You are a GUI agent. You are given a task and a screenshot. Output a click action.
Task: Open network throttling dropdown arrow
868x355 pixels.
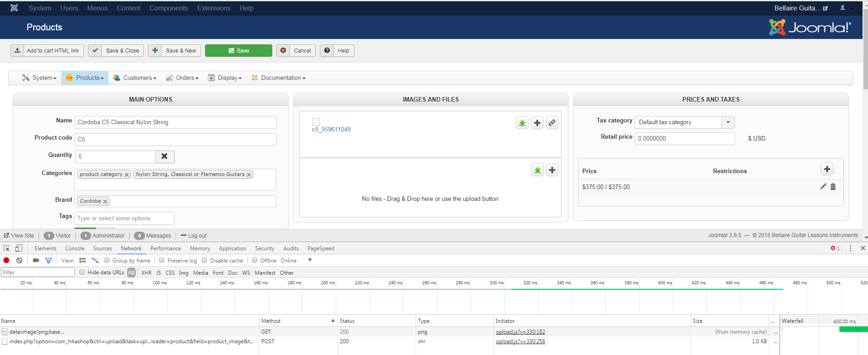coord(310,260)
